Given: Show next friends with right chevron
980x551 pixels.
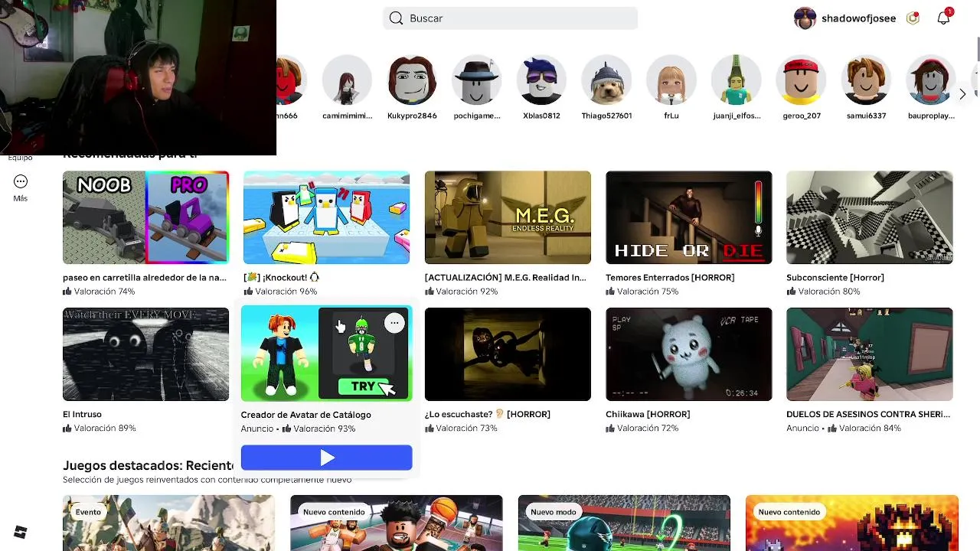Looking at the screenshot, I should tap(962, 94).
